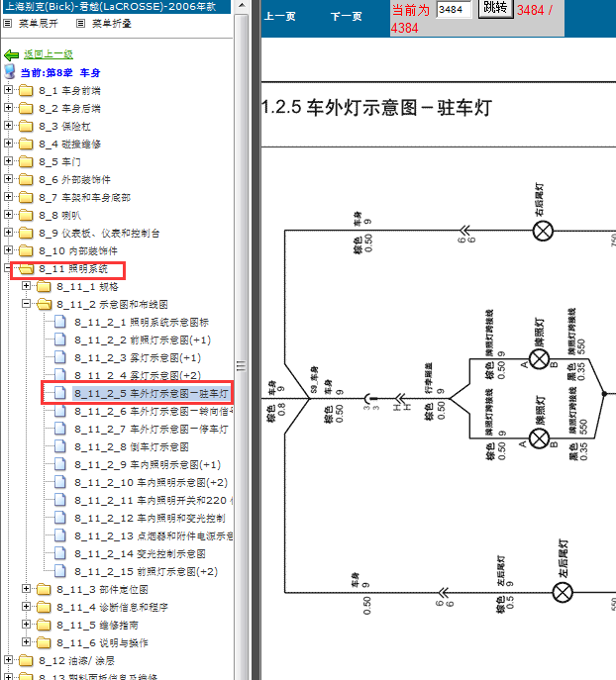Open 8_11_2_10 车内照明示意图(+2)

point(151,482)
